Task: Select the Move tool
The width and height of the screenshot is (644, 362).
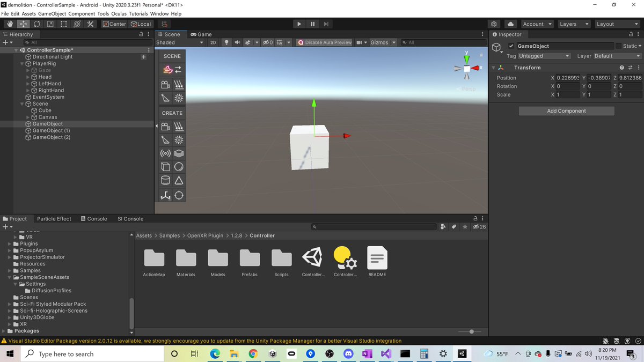Action: pos(23,24)
